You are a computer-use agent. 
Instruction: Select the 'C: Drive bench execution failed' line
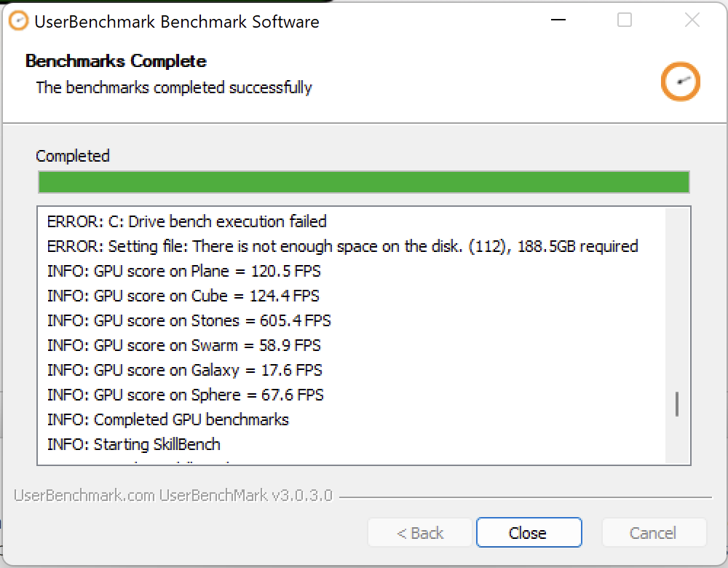(x=186, y=221)
